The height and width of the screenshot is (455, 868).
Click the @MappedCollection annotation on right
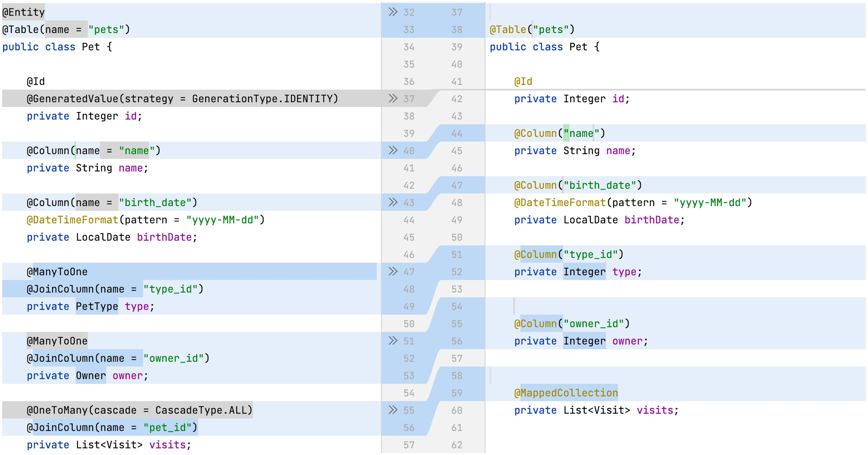566,393
